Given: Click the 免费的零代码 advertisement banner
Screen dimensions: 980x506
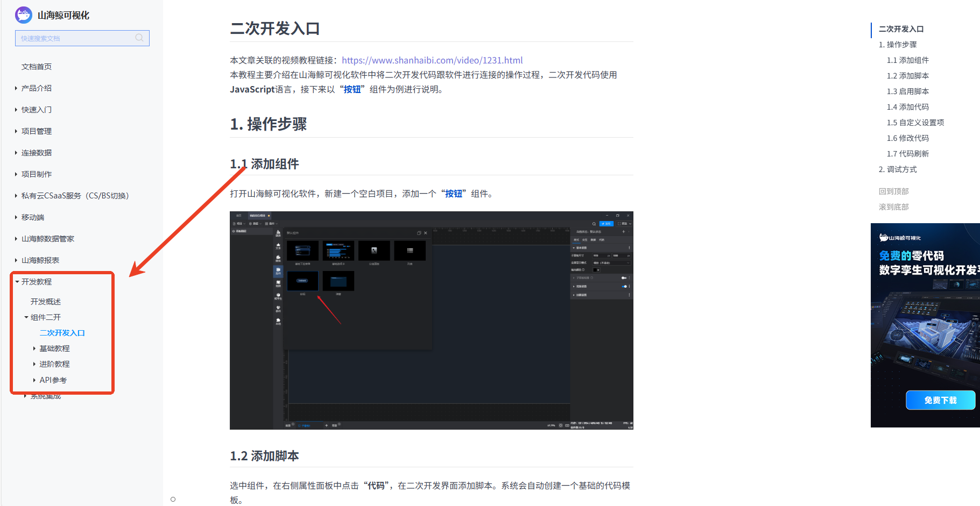Looking at the screenshot, I should pos(925,325).
